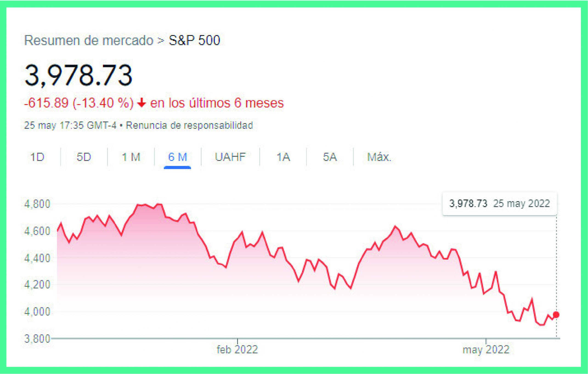588x374 pixels.
Task: Switch to the UAHF range tab
Action: (x=230, y=157)
